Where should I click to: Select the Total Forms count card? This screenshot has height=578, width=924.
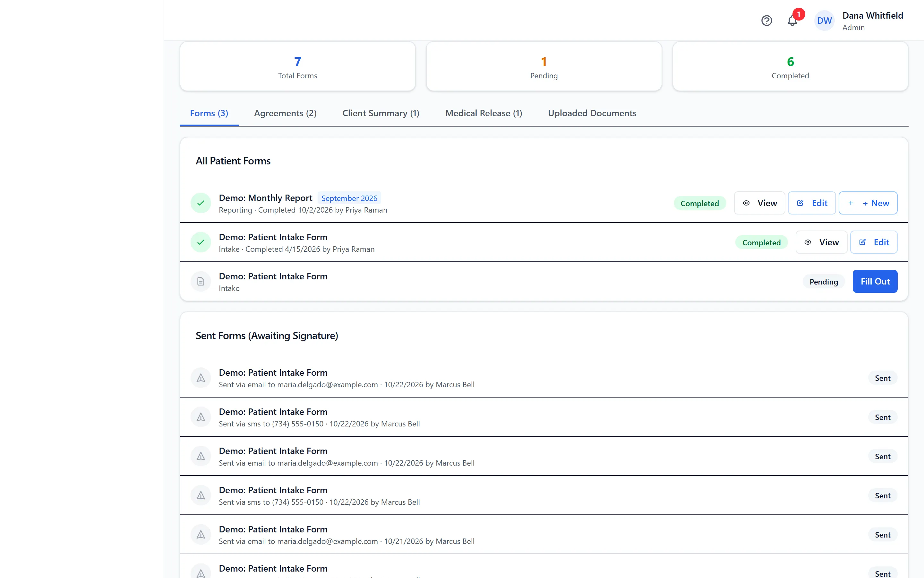(x=297, y=66)
